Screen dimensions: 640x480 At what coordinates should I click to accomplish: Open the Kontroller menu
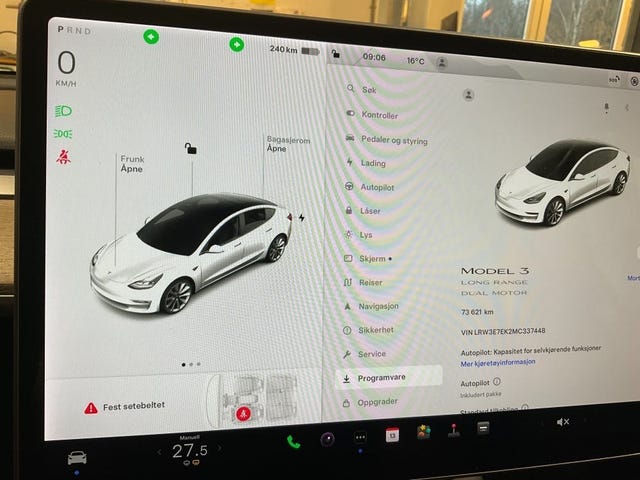click(x=372, y=115)
